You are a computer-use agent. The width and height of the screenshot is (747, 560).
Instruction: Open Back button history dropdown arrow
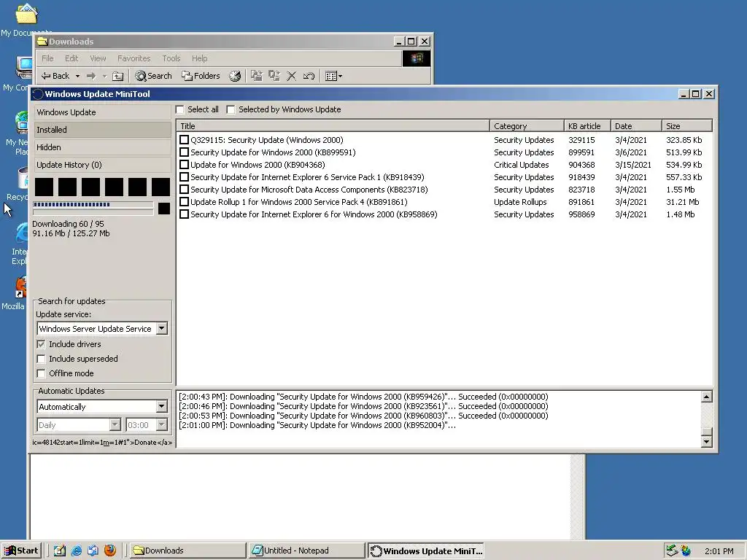tap(77, 76)
